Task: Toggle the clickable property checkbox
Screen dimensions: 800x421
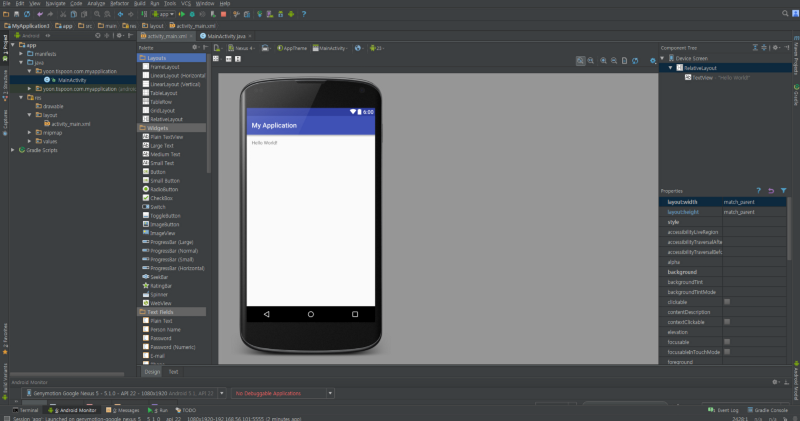Action: tap(727, 302)
